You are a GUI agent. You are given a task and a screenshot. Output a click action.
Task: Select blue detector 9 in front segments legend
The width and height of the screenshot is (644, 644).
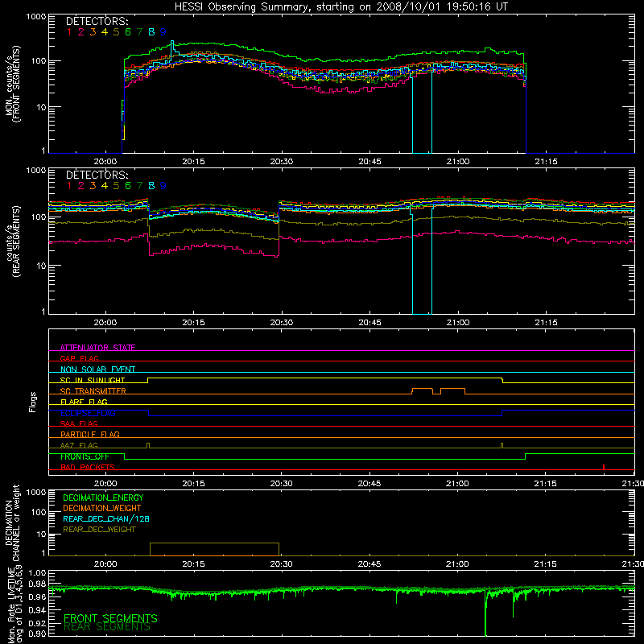coord(163,31)
